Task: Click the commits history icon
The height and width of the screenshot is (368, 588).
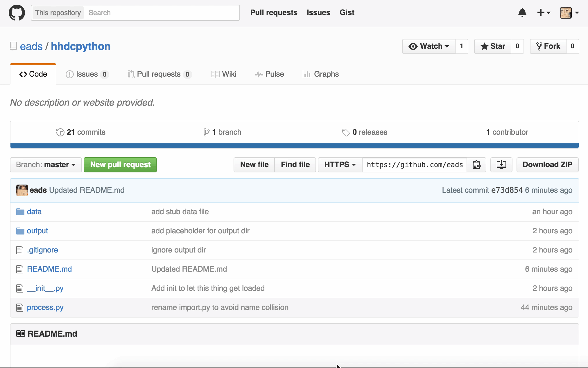Action: click(x=60, y=132)
